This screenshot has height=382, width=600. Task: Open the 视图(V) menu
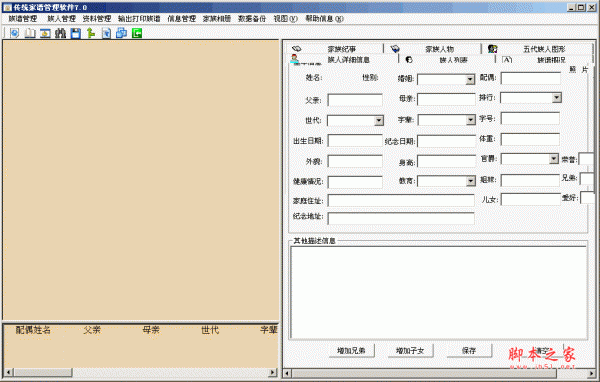285,18
